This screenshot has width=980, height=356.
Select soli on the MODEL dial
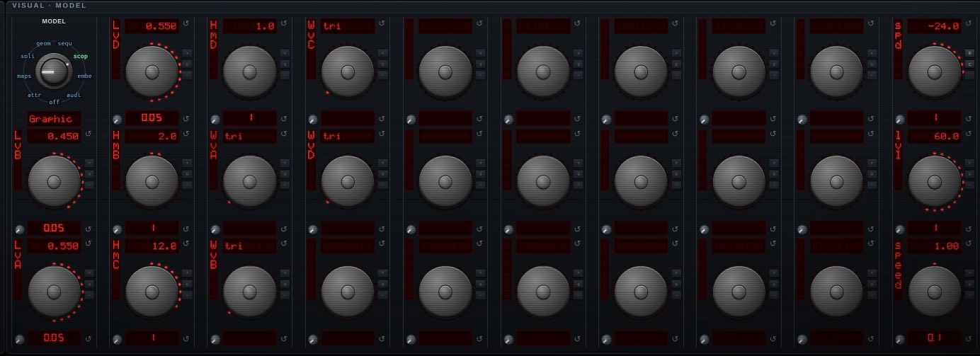[28, 56]
